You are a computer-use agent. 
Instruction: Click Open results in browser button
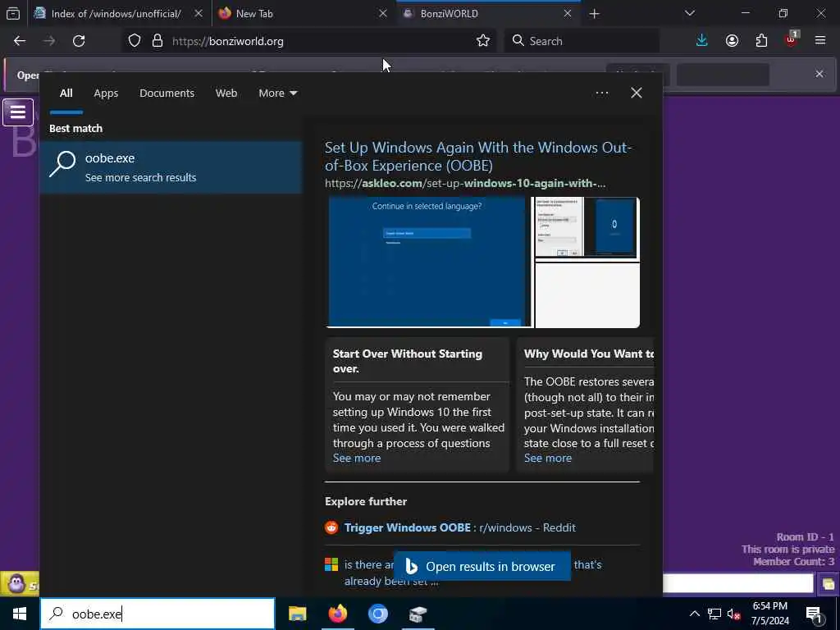(x=482, y=566)
